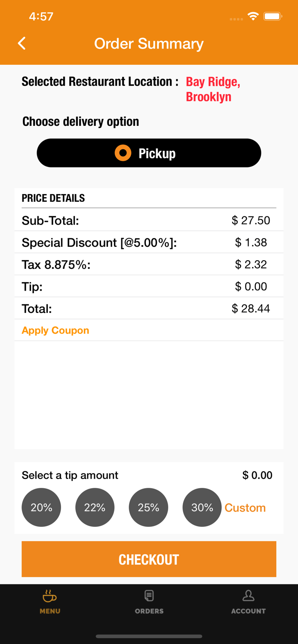Viewport: 298px width, 644px height.
Task: Tap the Total amount $ 28.44
Action: 251,309
